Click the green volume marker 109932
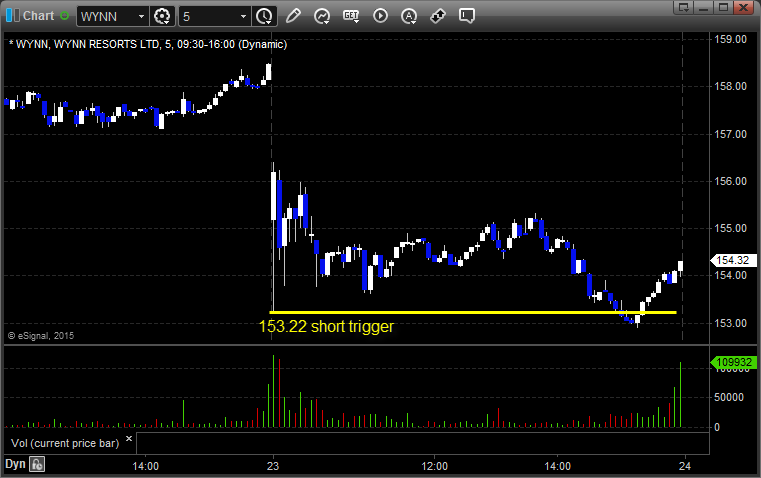This screenshot has height=478, width=761. coord(733,362)
